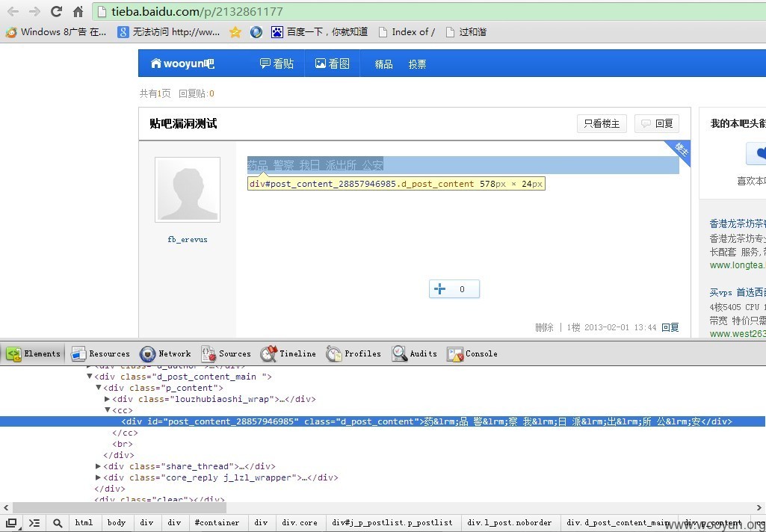Viewport: 766px width, 532px height.
Task: Open the 买vps 首选 ad link
Action: click(x=738, y=292)
